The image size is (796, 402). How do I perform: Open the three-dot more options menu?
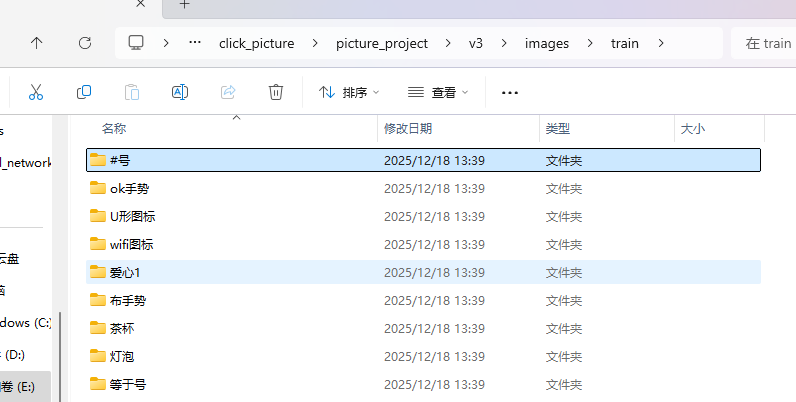click(x=510, y=93)
